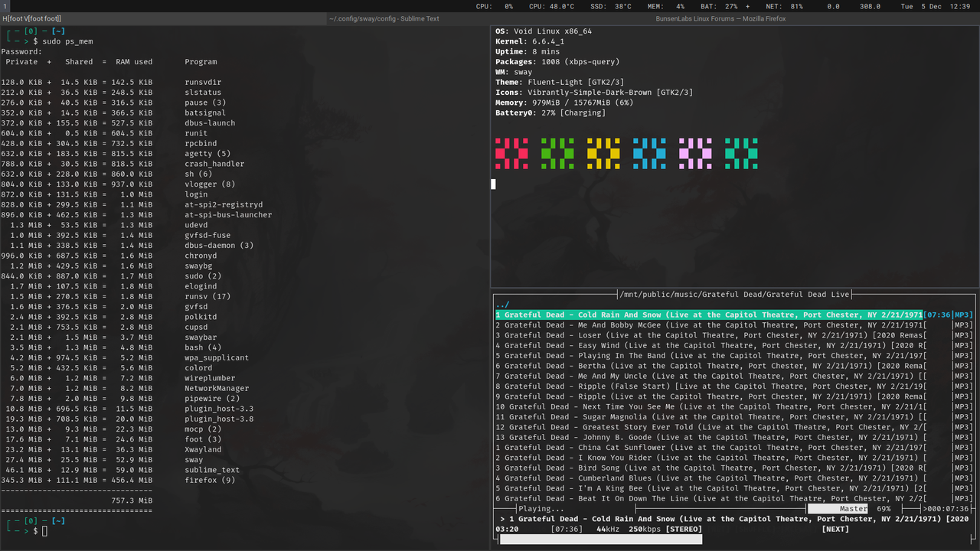Viewport: 980px width, 551px height.
Task: Click the firefox (9) row in ps_mem
Action: 119,480
